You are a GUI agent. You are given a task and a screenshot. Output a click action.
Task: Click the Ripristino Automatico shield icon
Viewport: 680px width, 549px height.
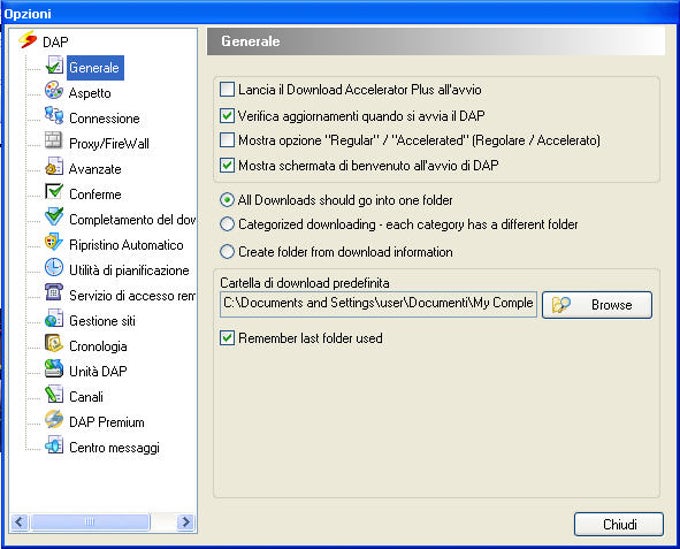54,242
